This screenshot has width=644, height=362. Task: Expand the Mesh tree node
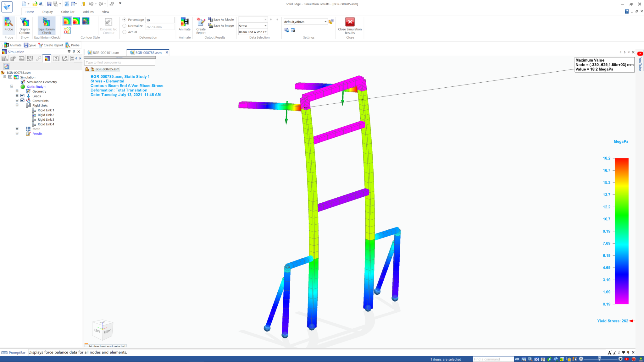[x=17, y=129]
